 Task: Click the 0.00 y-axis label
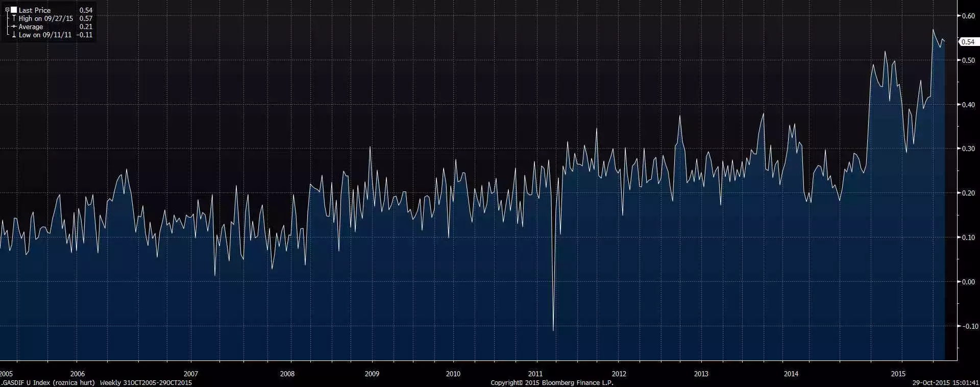pyautogui.click(x=968, y=282)
